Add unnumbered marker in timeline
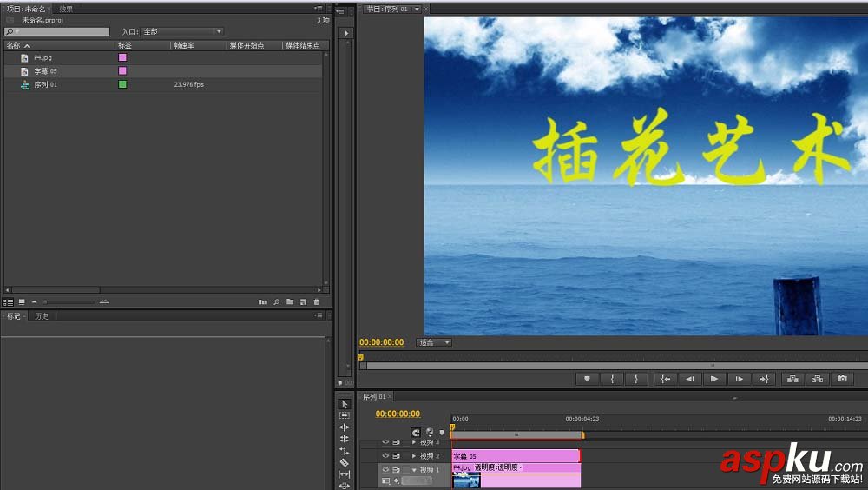Viewport: 868px width, 490px height. pos(442,433)
